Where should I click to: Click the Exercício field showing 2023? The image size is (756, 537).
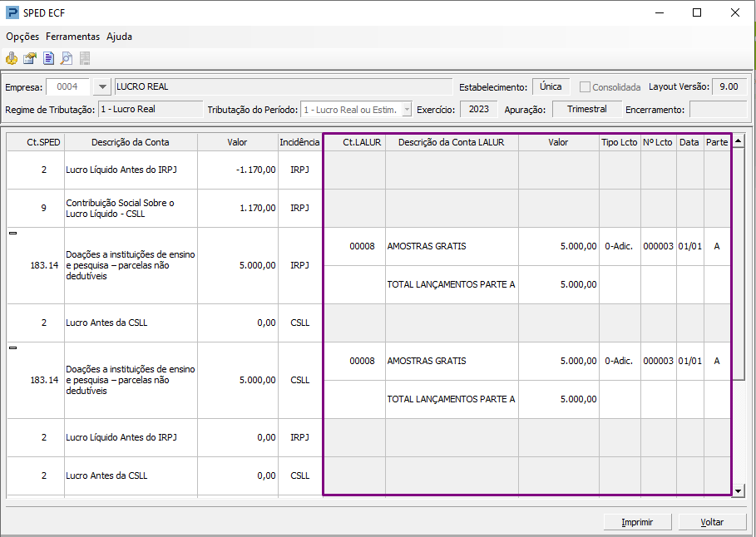pos(479,110)
